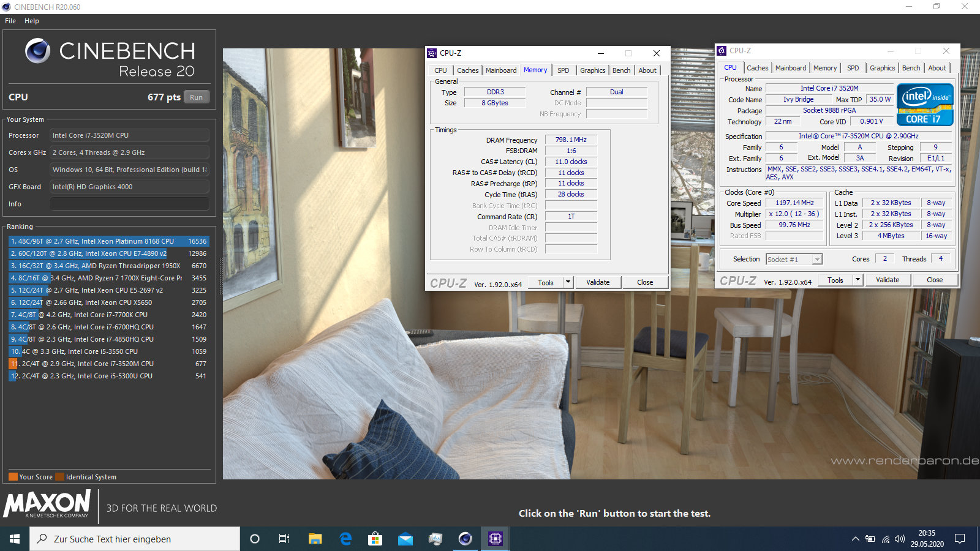Switch to CPU-Z taskbar icon
The height and width of the screenshot is (551, 980).
click(x=495, y=539)
